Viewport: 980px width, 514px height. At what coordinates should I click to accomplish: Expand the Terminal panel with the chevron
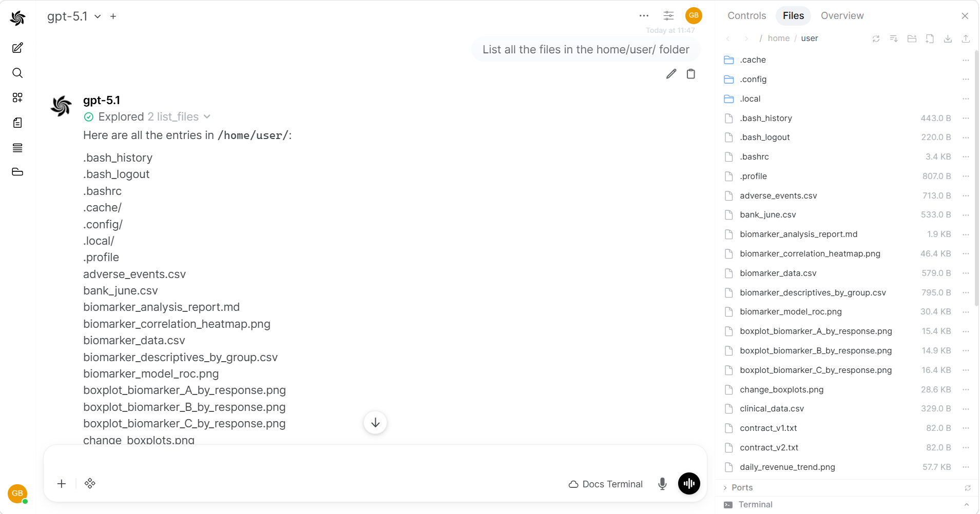[x=967, y=505]
